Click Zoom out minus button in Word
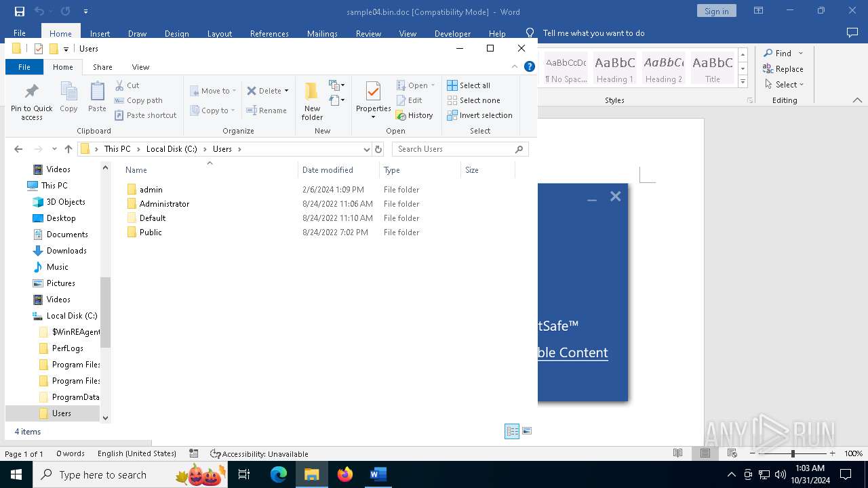Viewport: 868px width, 488px height. click(753, 453)
